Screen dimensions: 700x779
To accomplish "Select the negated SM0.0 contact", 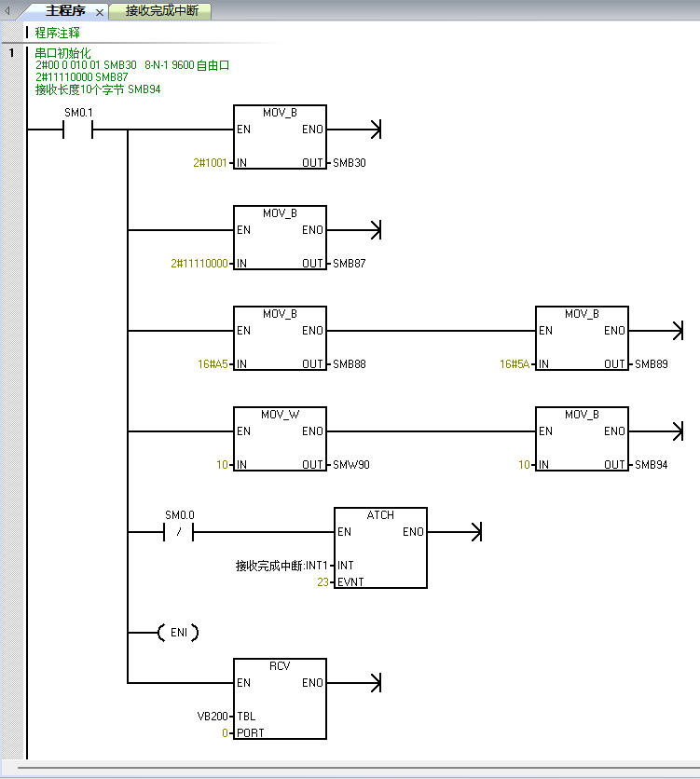I will click(179, 533).
